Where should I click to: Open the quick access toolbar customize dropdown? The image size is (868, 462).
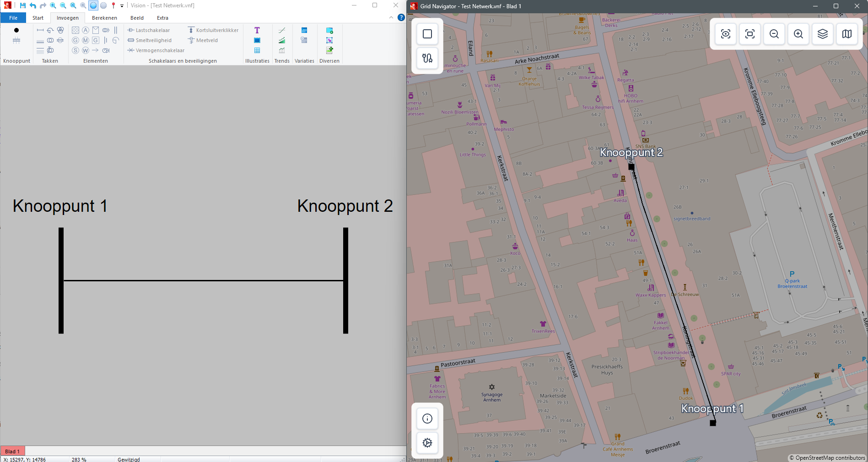tap(122, 6)
